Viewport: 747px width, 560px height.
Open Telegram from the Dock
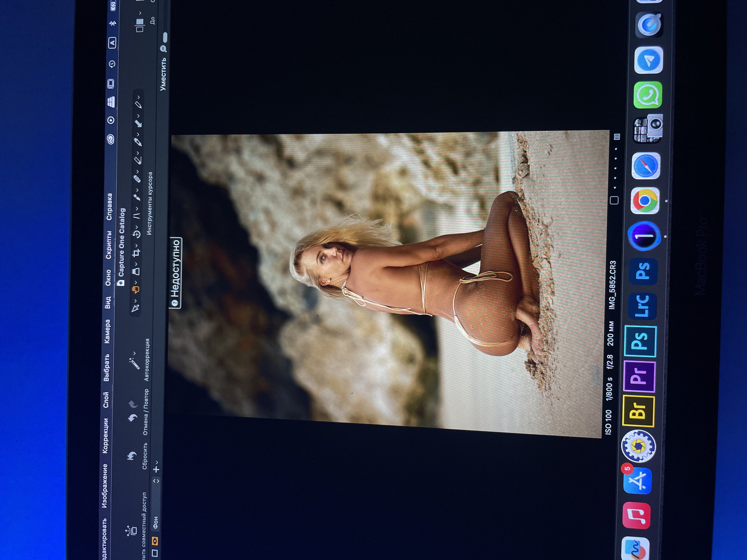click(x=648, y=60)
